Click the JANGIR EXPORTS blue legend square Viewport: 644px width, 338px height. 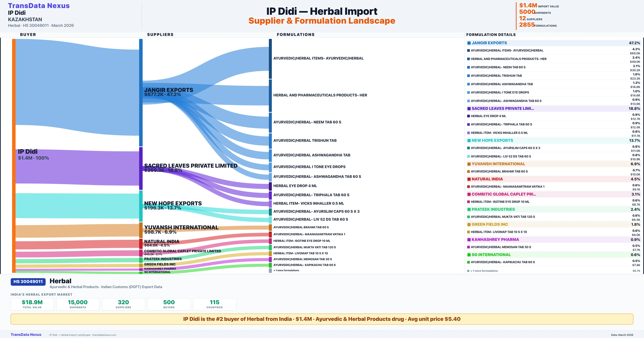point(469,43)
